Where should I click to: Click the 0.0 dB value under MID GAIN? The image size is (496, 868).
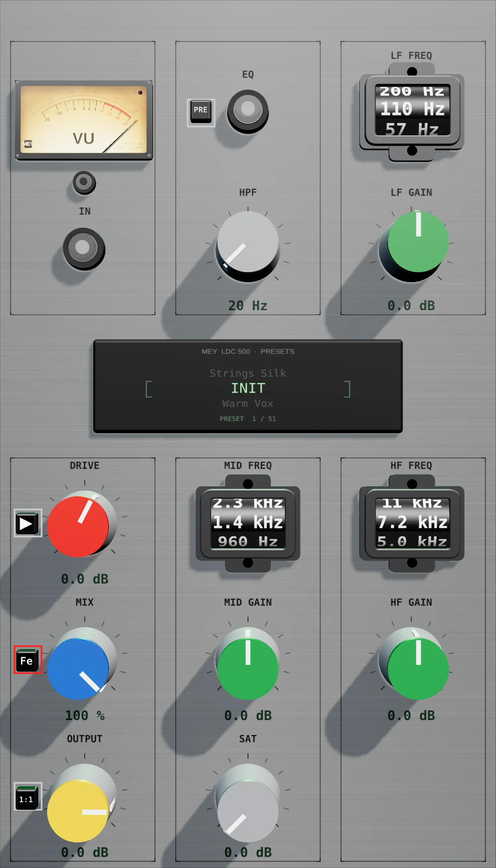click(248, 716)
